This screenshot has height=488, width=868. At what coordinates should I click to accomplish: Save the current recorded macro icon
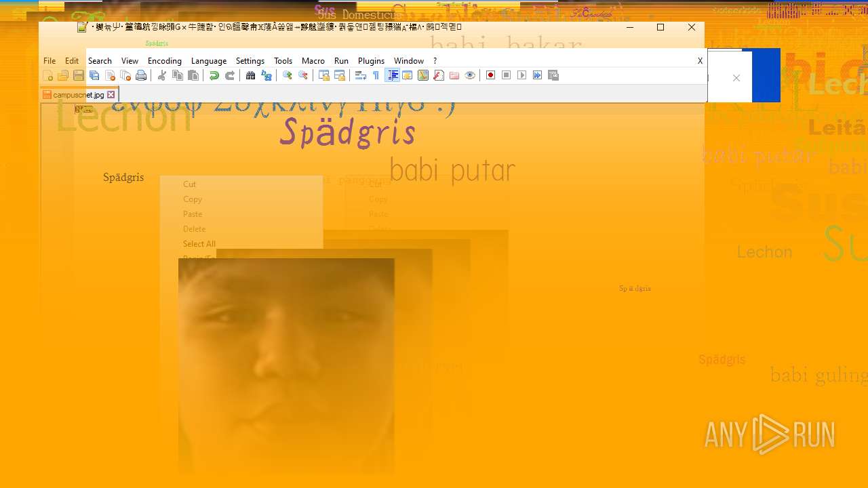coord(553,75)
